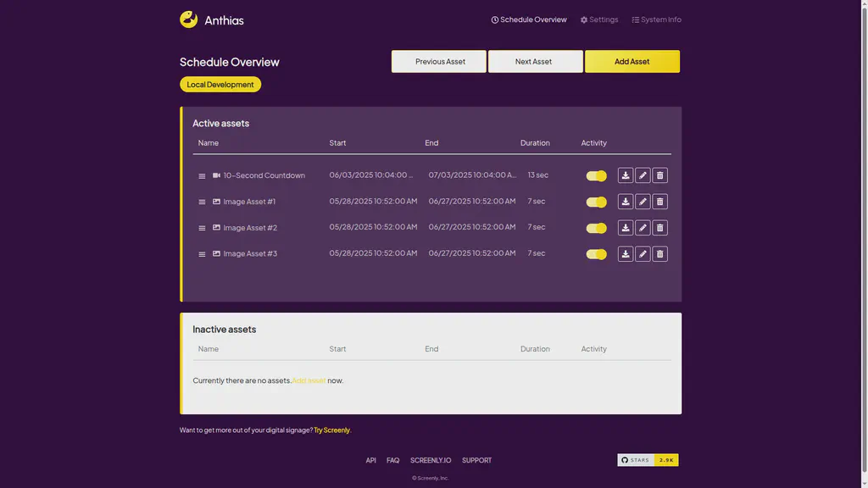Download Image Asset #2
Screen dimensions: 868x488
tap(626, 227)
